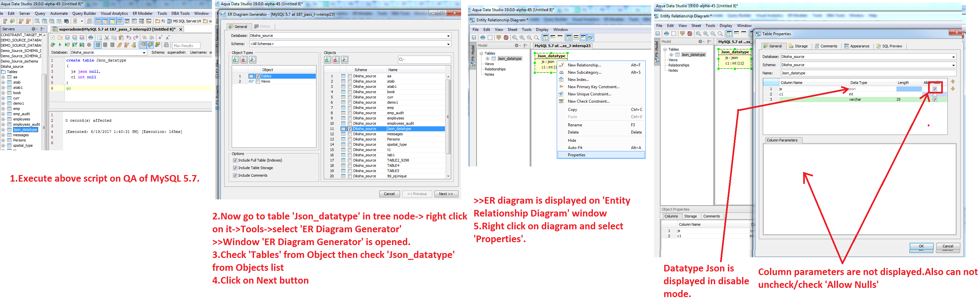Click Column Parameters tab label

[782, 140]
